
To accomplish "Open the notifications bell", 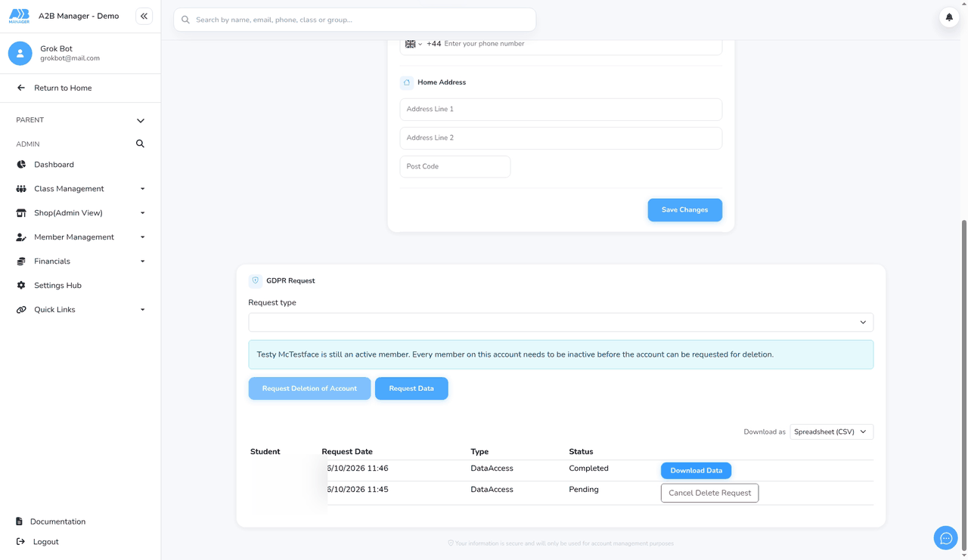I will tap(949, 17).
